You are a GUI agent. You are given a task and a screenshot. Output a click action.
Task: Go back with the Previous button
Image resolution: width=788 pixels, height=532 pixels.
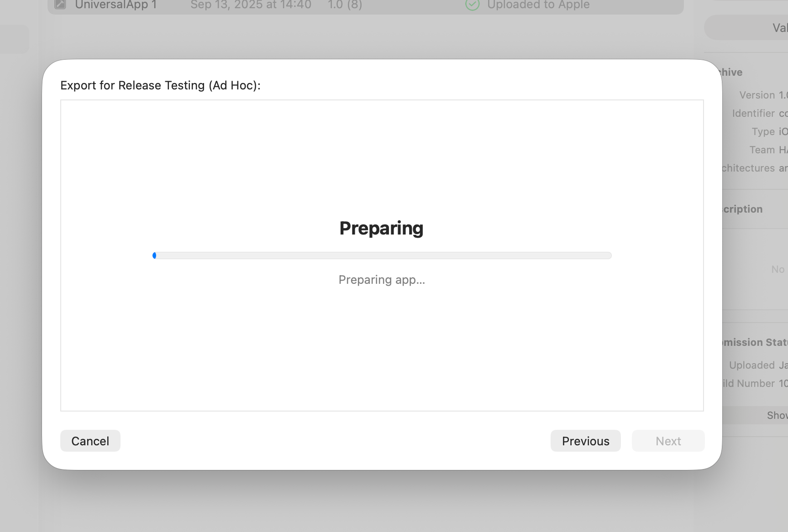[x=585, y=441]
